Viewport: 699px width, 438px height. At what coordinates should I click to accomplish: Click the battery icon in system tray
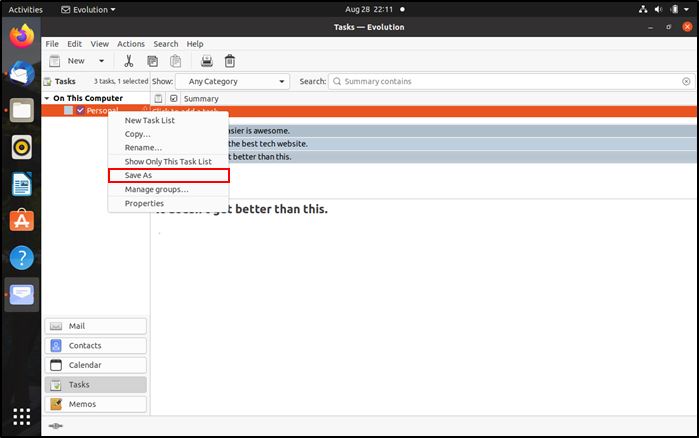674,9
